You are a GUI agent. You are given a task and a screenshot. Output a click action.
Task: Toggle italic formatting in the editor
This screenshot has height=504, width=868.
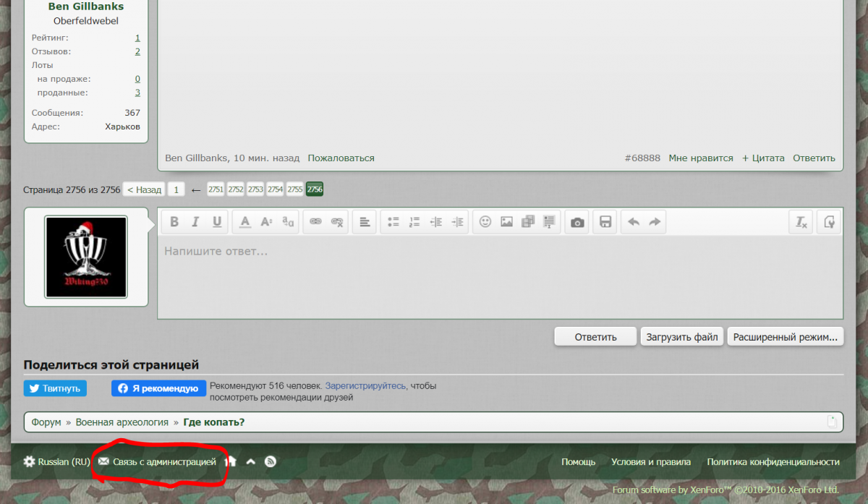coord(195,222)
